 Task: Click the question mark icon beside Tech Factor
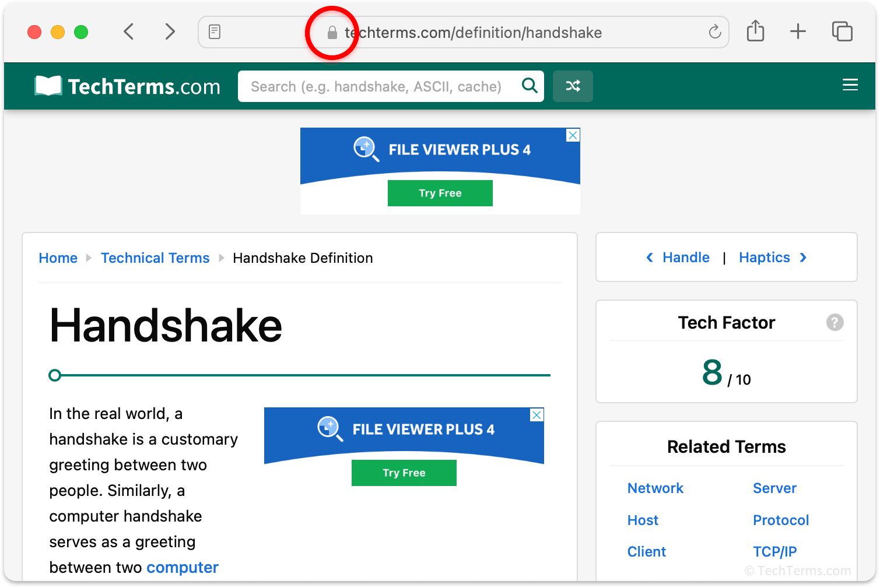[x=835, y=322]
